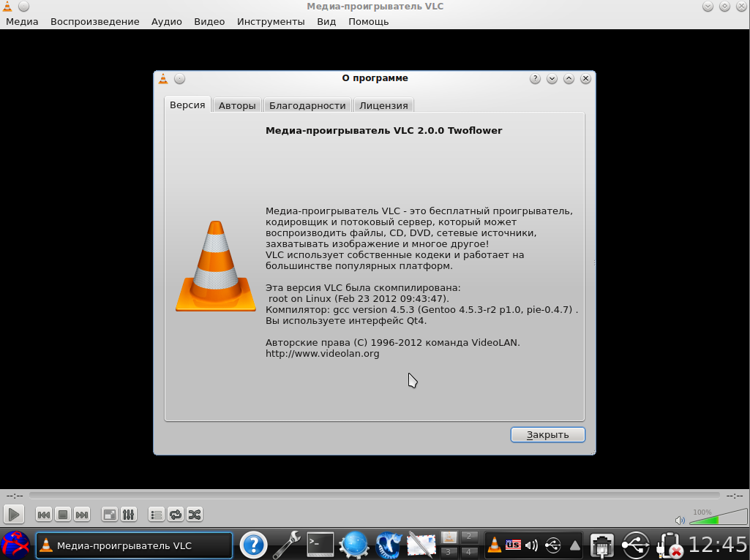Image resolution: width=750 pixels, height=560 pixels.
Task: Open the Воспроизведение menu
Action: 94,21
